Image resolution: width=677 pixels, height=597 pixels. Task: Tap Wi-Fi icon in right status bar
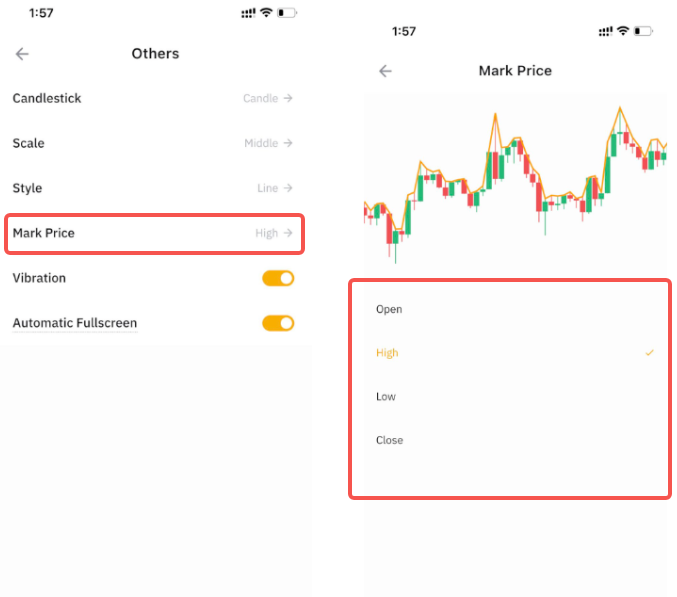tap(623, 31)
